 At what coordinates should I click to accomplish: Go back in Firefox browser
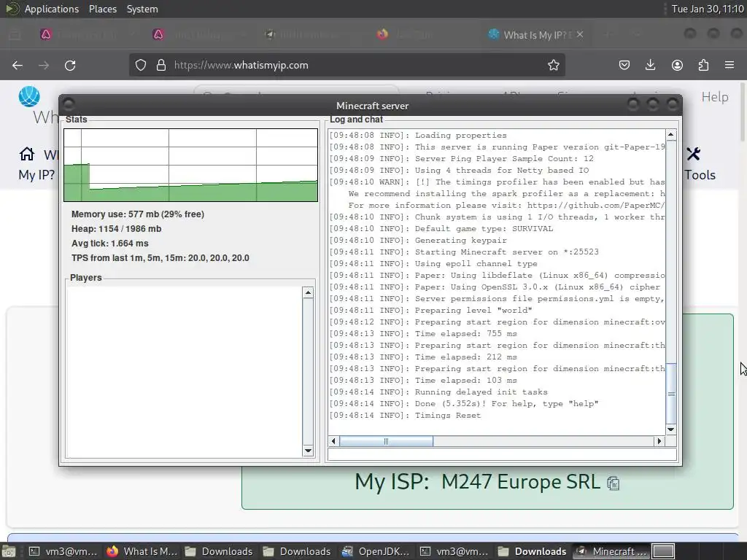coord(18,65)
